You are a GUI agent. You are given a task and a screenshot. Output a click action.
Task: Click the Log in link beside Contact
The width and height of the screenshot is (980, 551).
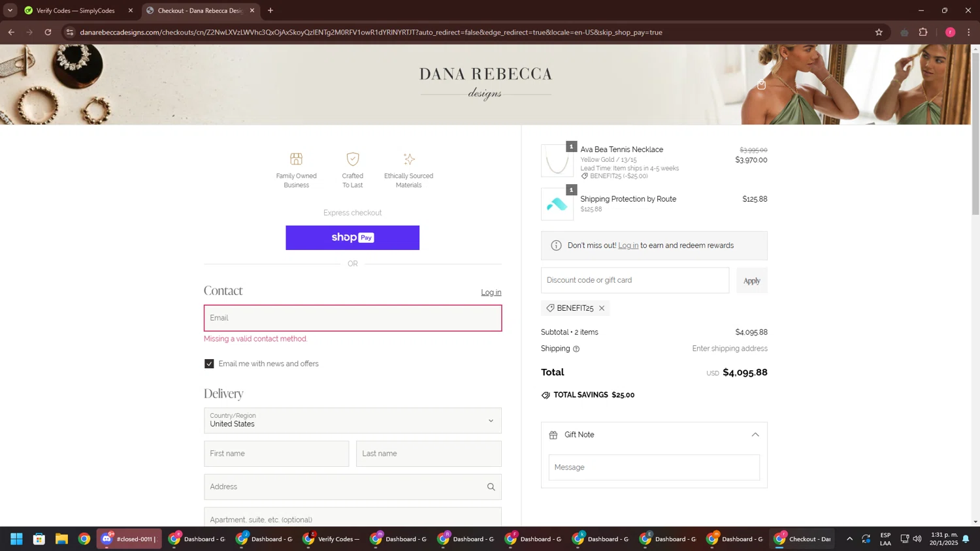(491, 292)
